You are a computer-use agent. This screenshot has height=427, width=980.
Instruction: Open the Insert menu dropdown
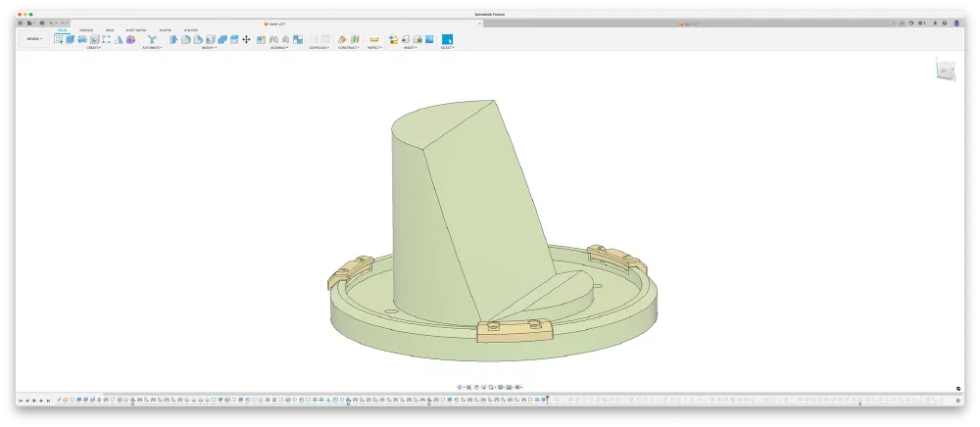pos(410,47)
